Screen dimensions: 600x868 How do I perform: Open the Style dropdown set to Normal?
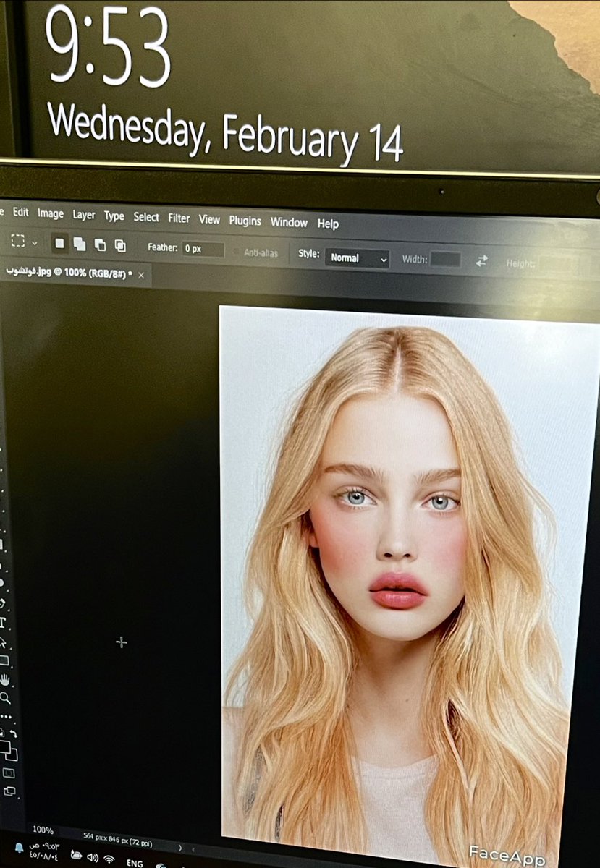coord(357,258)
